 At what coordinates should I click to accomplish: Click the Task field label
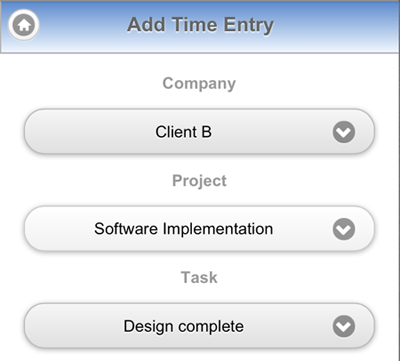point(199,277)
